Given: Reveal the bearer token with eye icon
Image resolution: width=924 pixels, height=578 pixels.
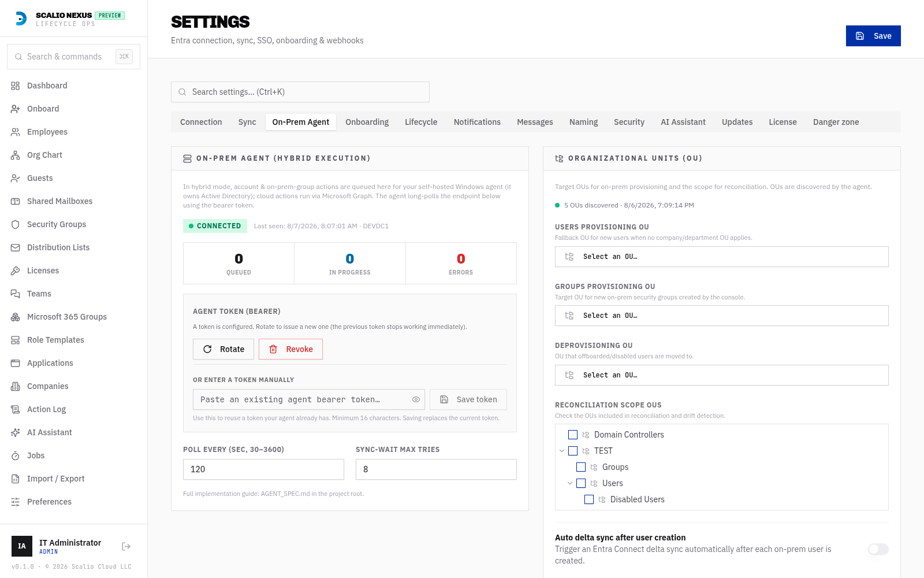Looking at the screenshot, I should point(416,399).
